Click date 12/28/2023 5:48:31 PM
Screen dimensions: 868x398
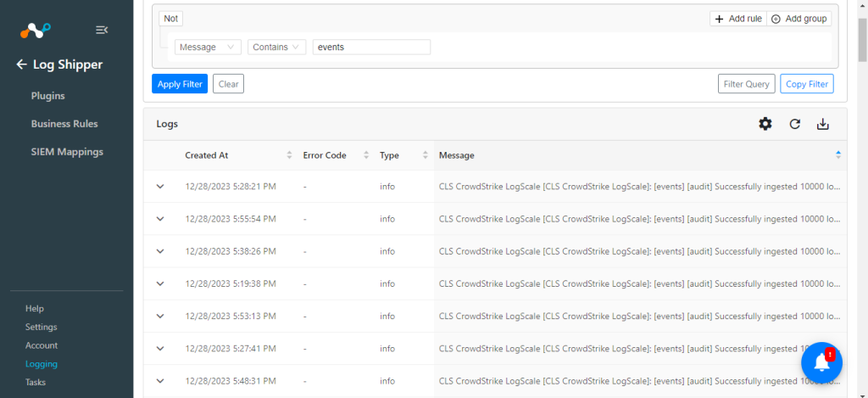(231, 381)
